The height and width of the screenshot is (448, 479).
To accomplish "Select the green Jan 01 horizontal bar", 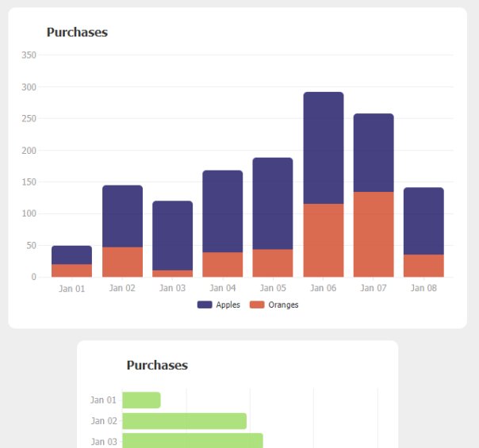I will pos(141,400).
